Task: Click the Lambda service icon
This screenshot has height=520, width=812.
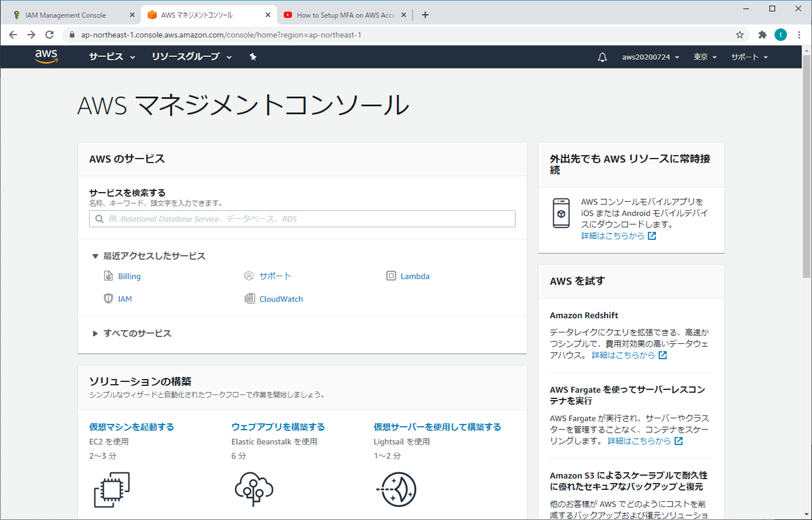Action: (x=391, y=276)
